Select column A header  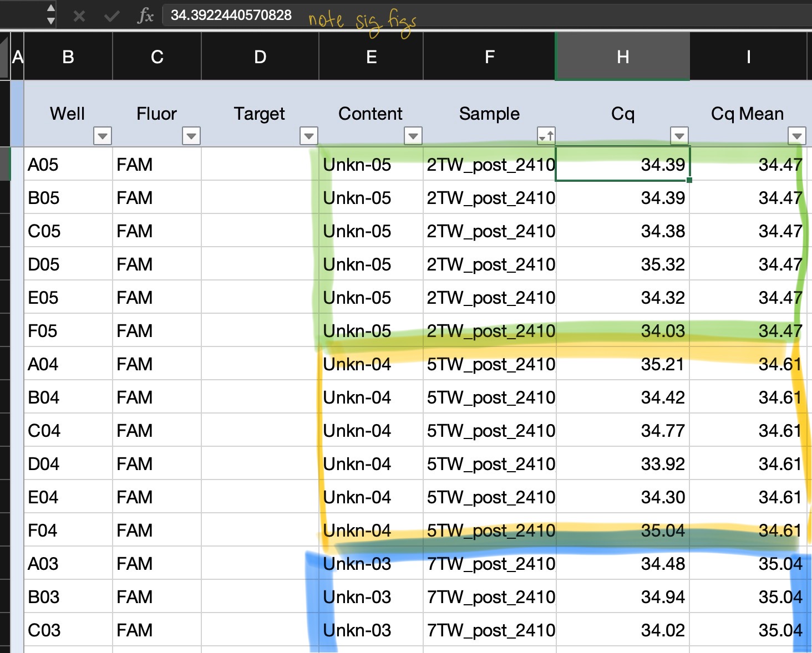[17, 57]
